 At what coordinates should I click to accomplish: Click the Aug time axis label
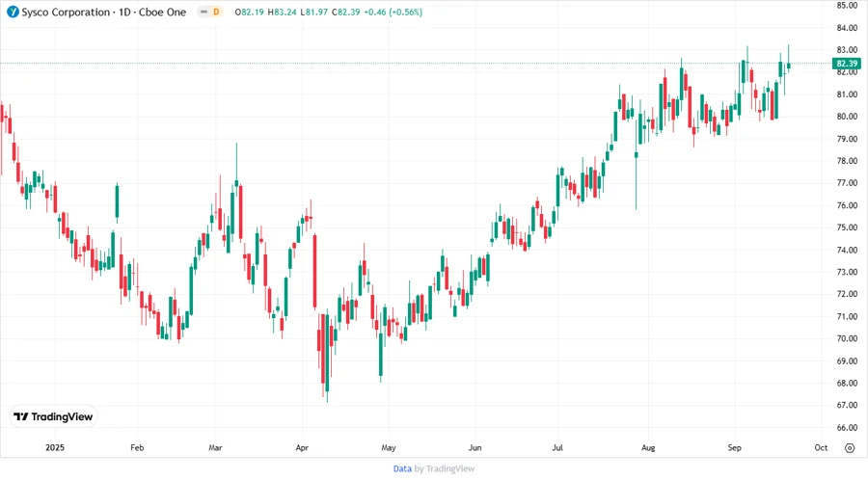coord(648,448)
